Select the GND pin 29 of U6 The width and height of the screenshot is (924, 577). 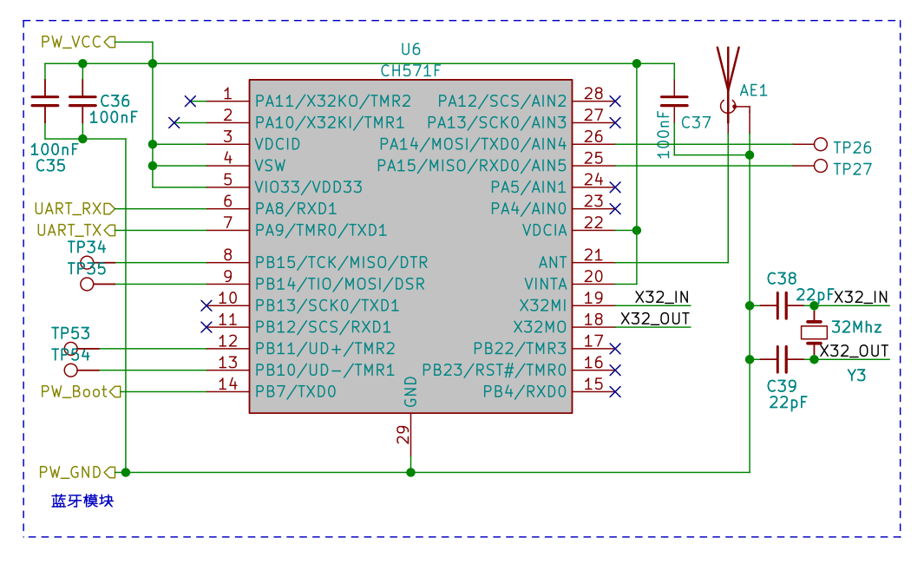410,443
